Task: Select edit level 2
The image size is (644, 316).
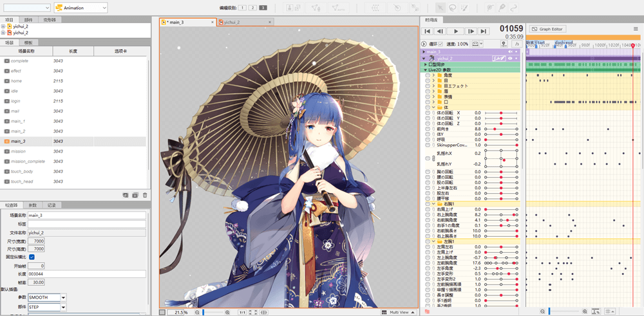Action: pos(252,8)
